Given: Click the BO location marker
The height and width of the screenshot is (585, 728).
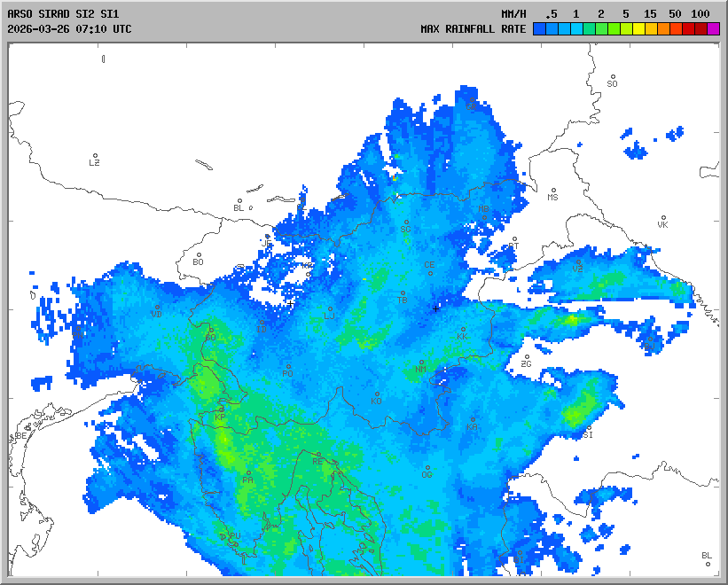Looking at the screenshot, I should (x=199, y=255).
